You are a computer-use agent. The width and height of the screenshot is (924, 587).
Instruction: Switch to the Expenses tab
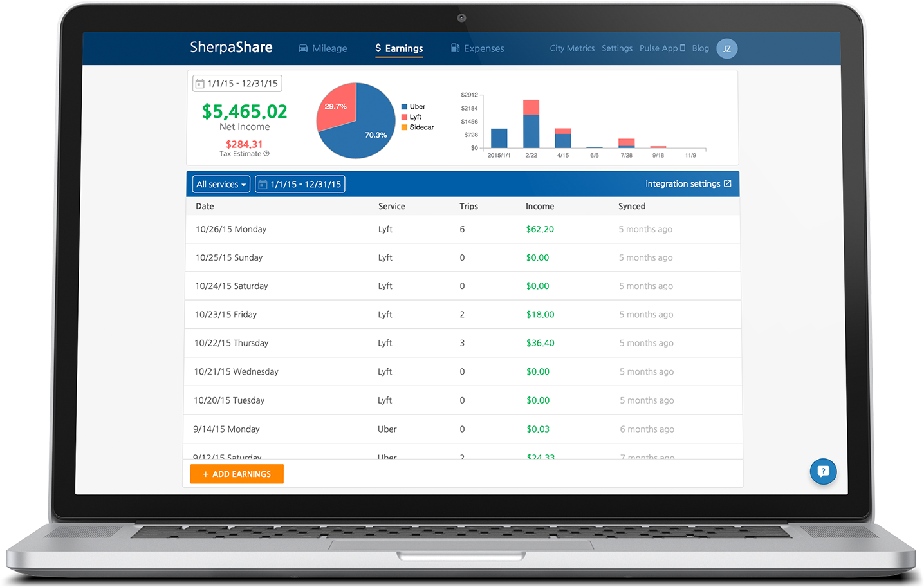477,48
